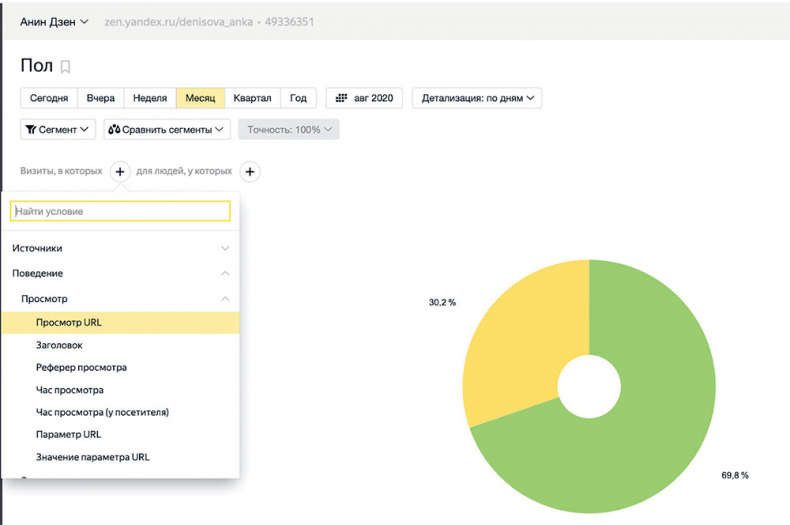Click the plus icon after 'для людей, у которых'

tap(250, 171)
